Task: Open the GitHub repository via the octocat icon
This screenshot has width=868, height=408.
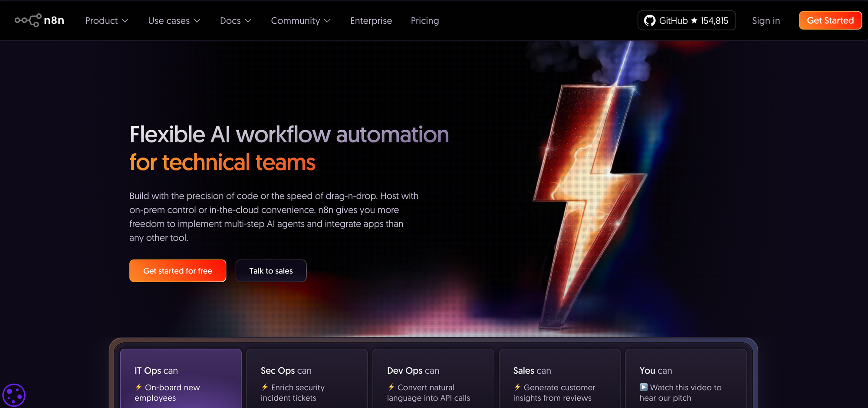Action: point(650,20)
